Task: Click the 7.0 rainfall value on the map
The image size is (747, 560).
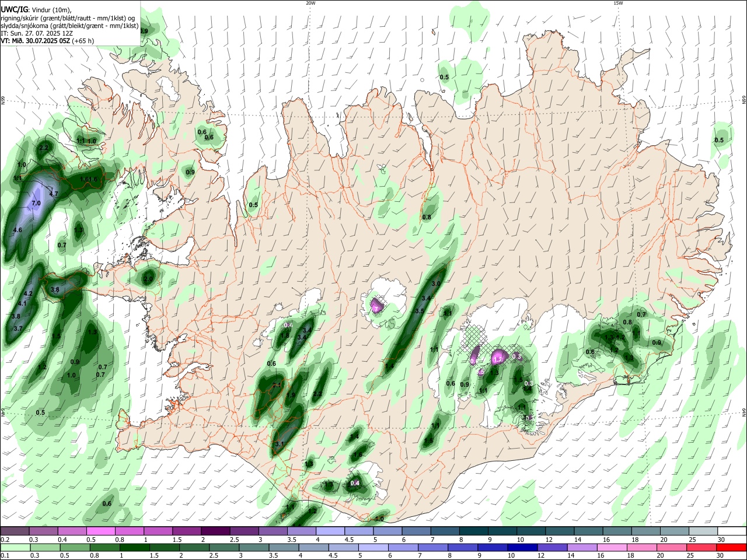Action: pyautogui.click(x=36, y=203)
